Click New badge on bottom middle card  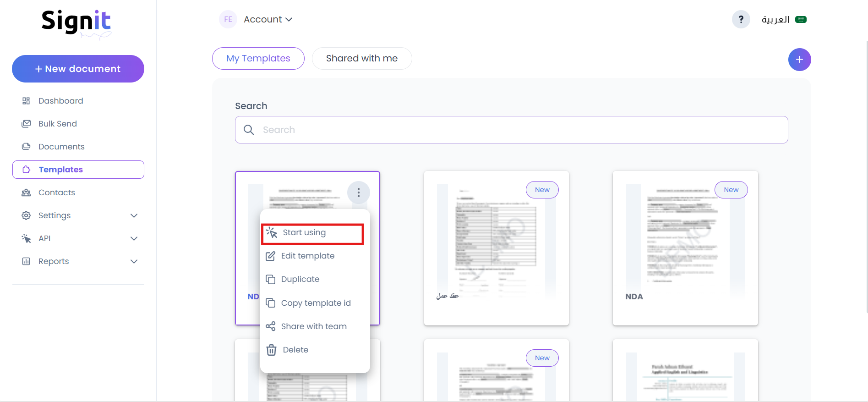(x=542, y=358)
